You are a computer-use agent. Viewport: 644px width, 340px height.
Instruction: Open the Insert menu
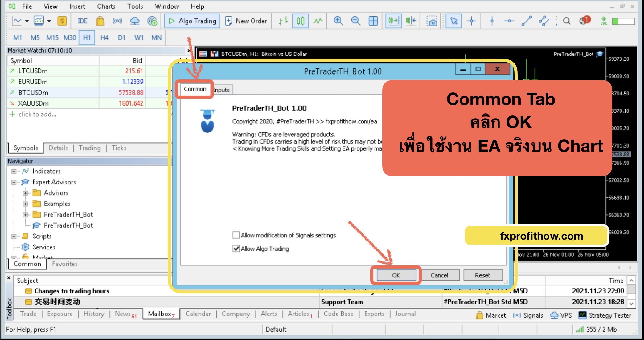[x=77, y=6]
